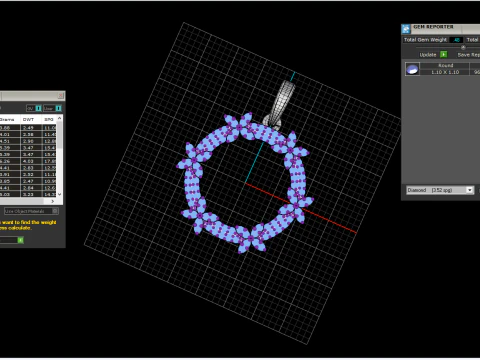
Task: Close the metal weight panel
Action: coord(60,96)
